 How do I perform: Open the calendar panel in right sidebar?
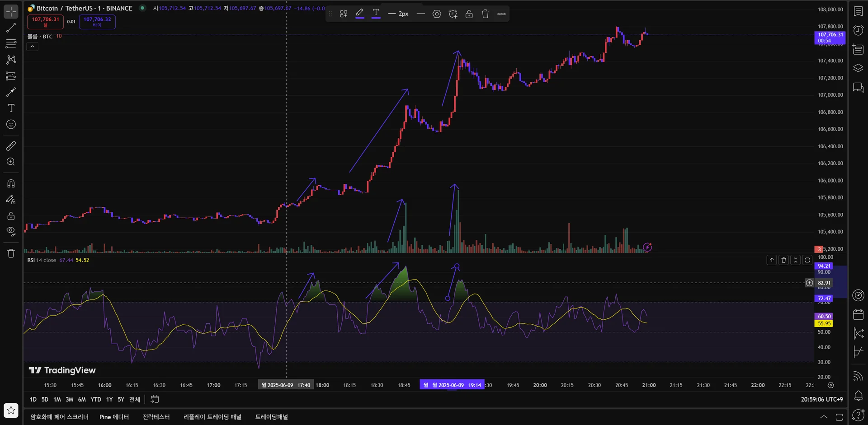point(858,314)
